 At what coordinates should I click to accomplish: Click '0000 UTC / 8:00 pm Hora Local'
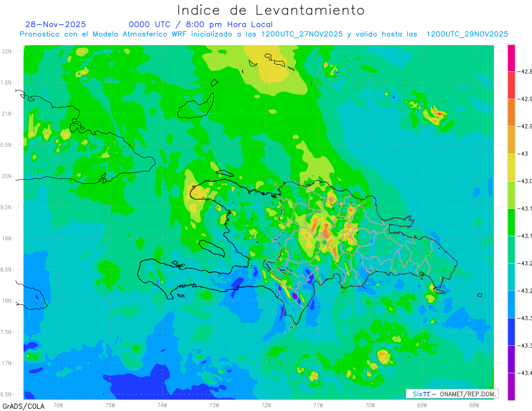click(201, 25)
